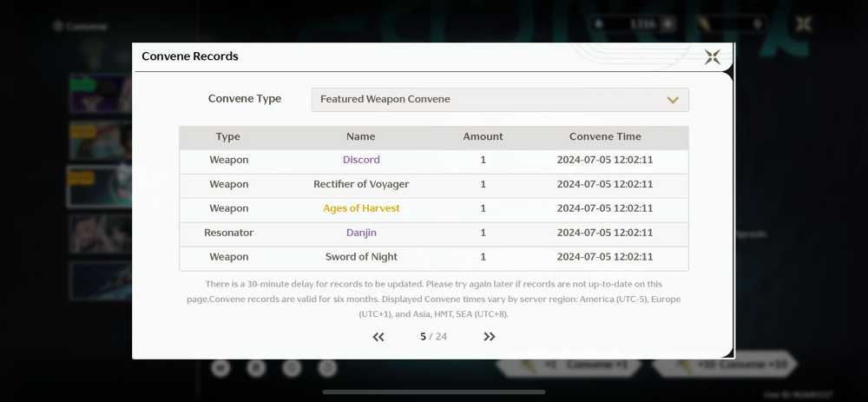Click the 30-minute delay notice text

433,299
